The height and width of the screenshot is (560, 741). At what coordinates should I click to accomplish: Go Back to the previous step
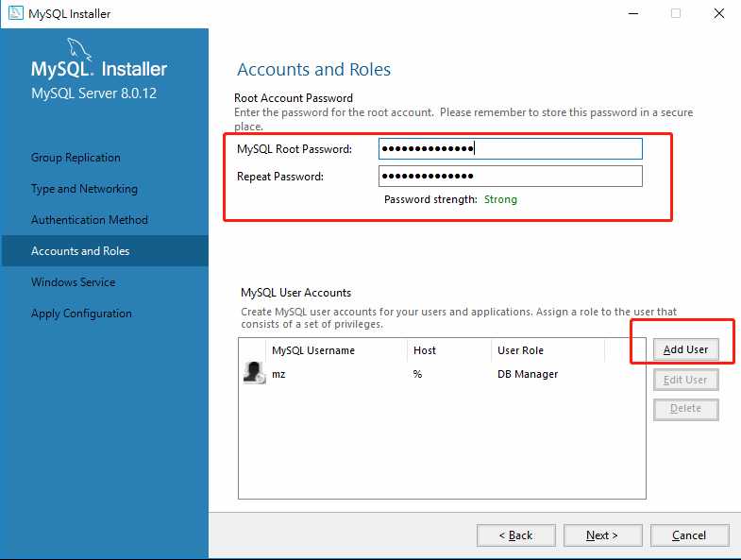tap(515, 535)
